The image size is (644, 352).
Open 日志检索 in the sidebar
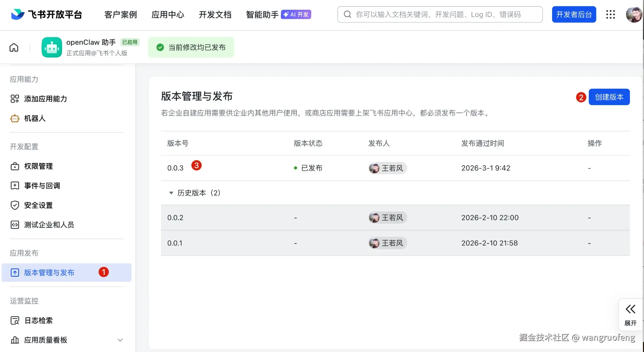(x=38, y=320)
